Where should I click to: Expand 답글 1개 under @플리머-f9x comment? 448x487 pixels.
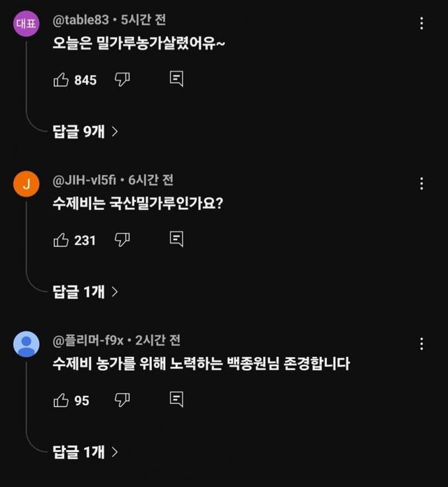[x=85, y=452]
